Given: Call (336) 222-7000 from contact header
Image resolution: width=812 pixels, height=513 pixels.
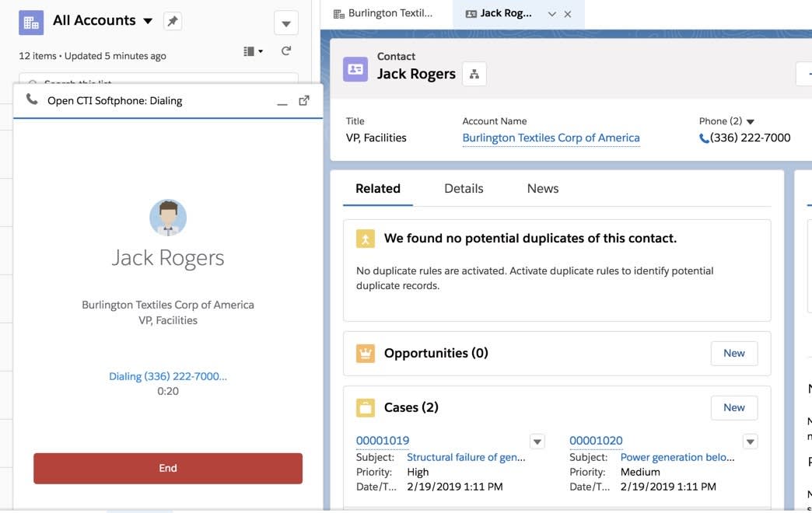Looking at the screenshot, I should click(x=744, y=138).
